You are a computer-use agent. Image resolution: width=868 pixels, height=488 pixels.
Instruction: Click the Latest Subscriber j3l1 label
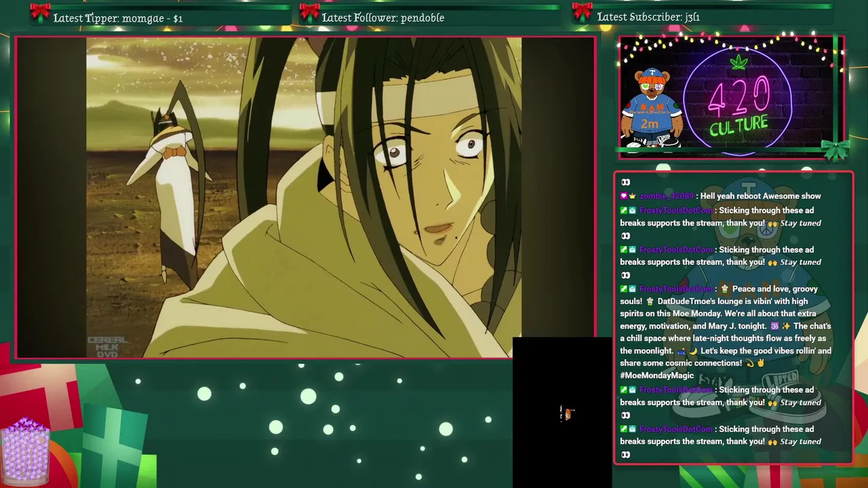(x=648, y=17)
